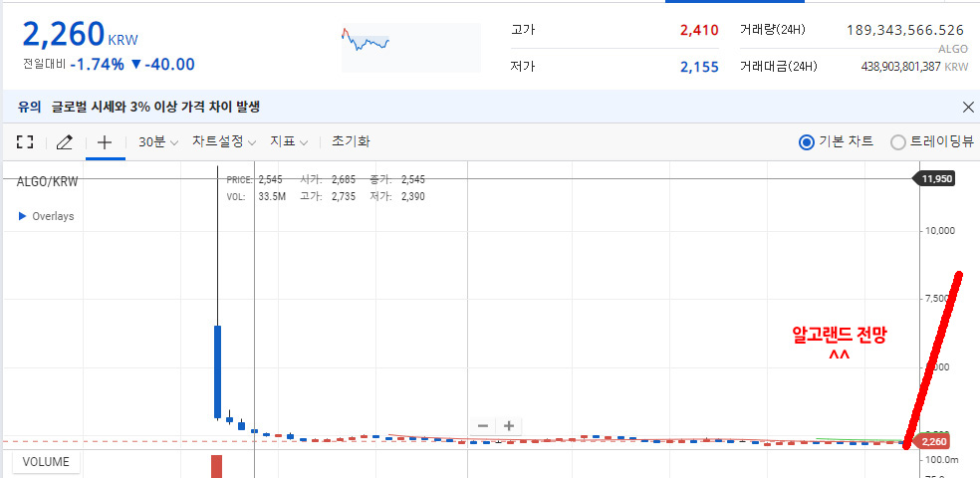Click the 10,000 price axis label
Image resolution: width=980 pixels, height=478 pixels.
click(x=940, y=231)
